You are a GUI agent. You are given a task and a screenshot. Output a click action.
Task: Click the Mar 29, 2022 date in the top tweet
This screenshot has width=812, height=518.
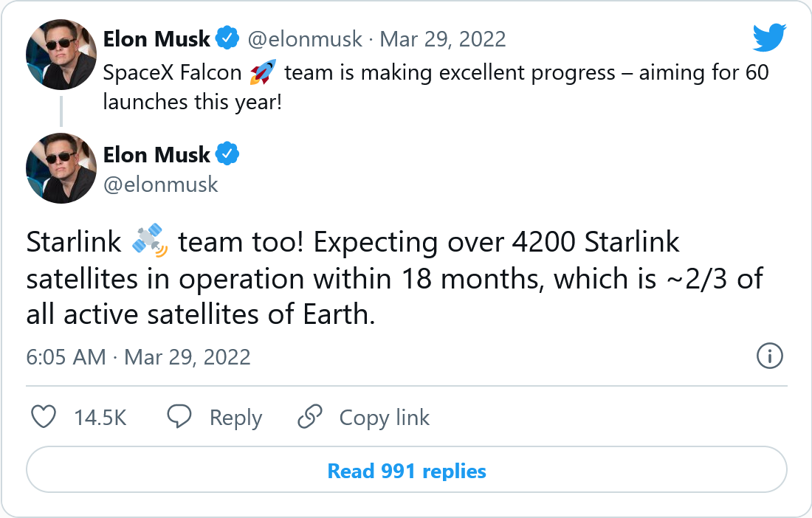443,38
